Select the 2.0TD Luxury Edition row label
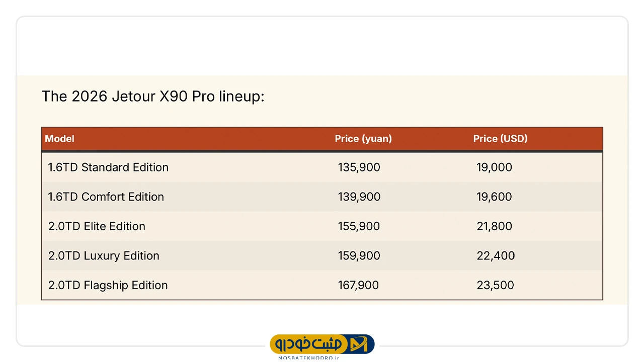Viewport: 644px width, 362px height. (x=104, y=256)
